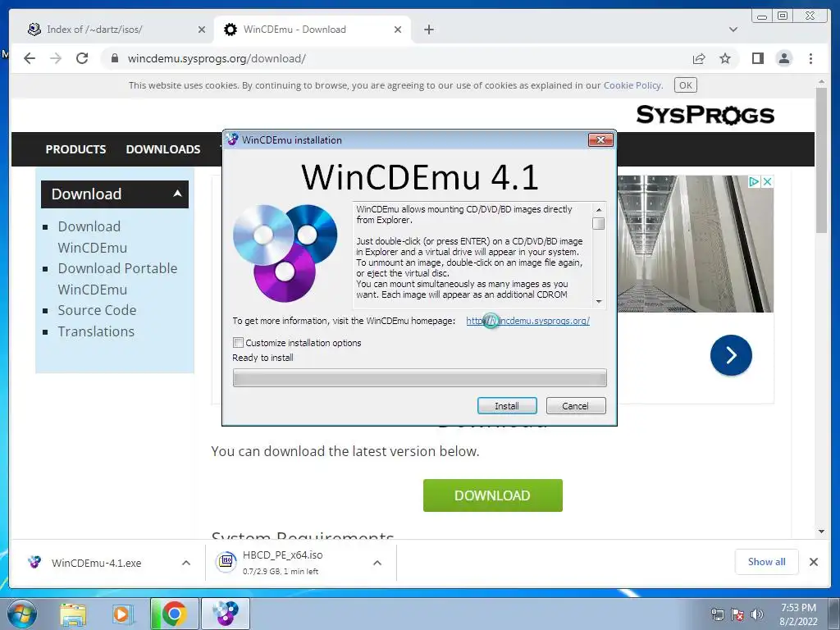Open the Chrome profile avatar
This screenshot has height=630, width=840.
[x=783, y=58]
